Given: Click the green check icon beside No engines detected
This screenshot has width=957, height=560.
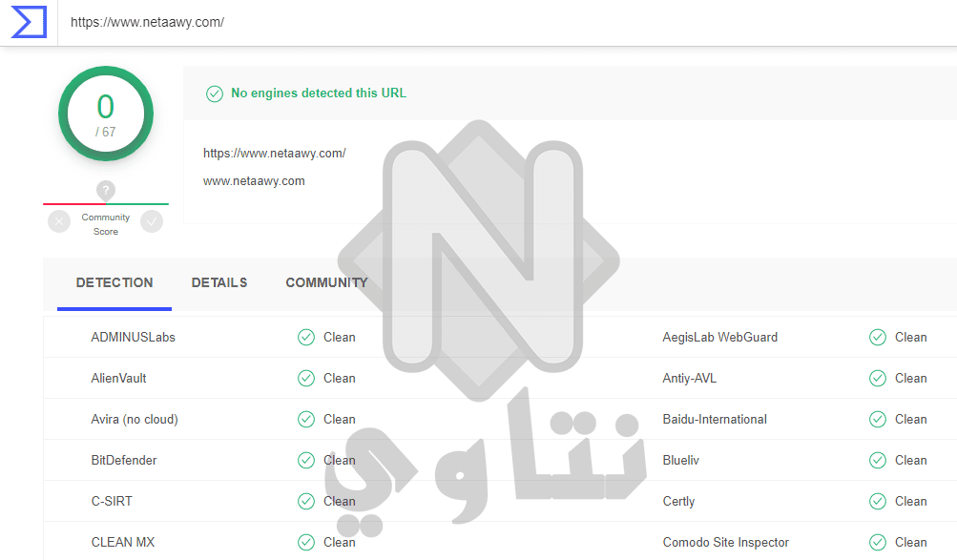Looking at the screenshot, I should pyautogui.click(x=215, y=93).
